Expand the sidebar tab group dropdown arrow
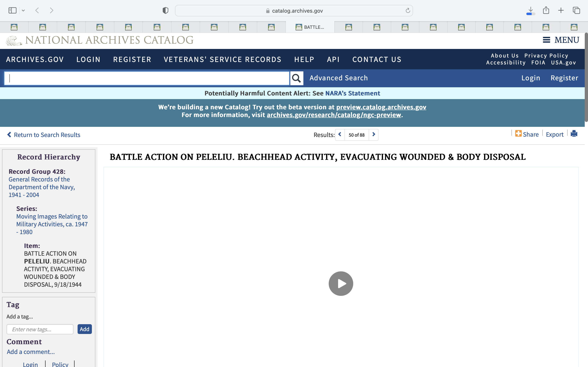This screenshot has width=588, height=367. (x=23, y=10)
